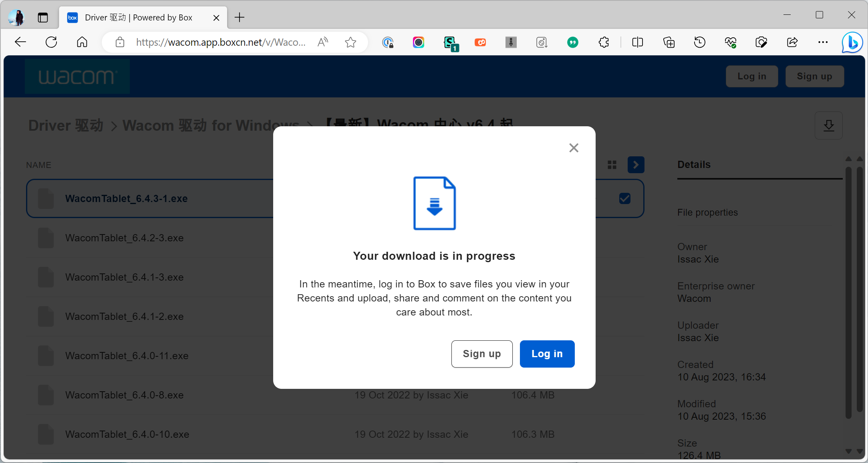Add page to favorites star icon
868x463 pixels.
pos(350,42)
